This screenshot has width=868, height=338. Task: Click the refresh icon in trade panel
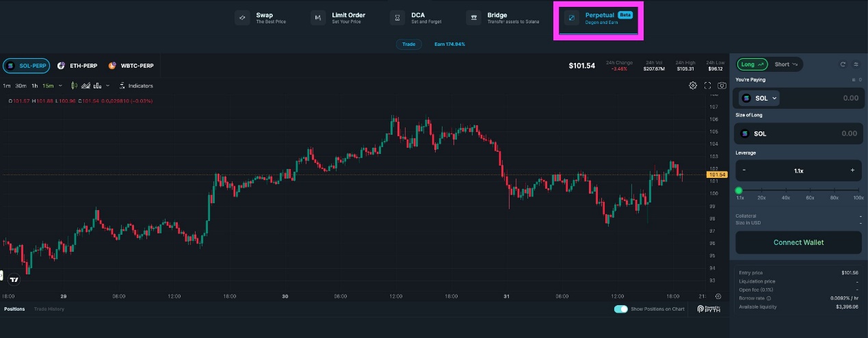coord(843,64)
